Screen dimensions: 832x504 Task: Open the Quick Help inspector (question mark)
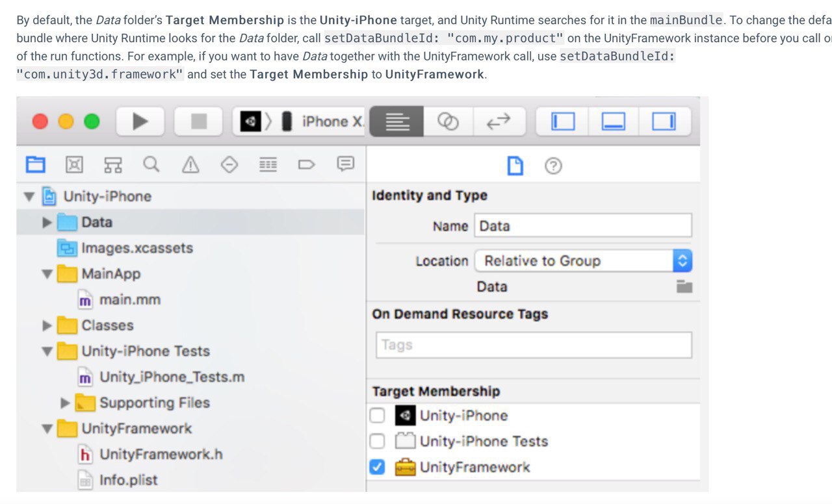tap(553, 166)
